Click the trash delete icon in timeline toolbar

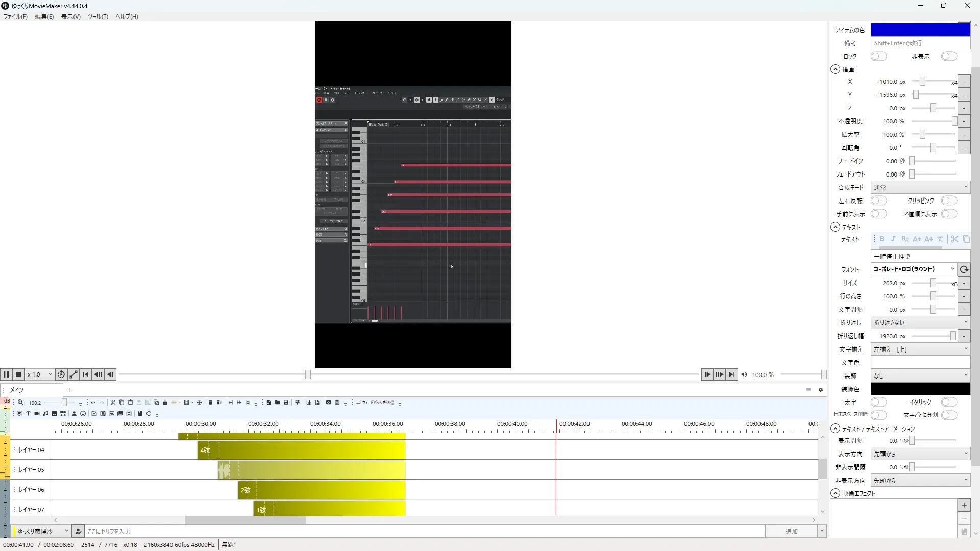pyautogui.click(x=210, y=403)
